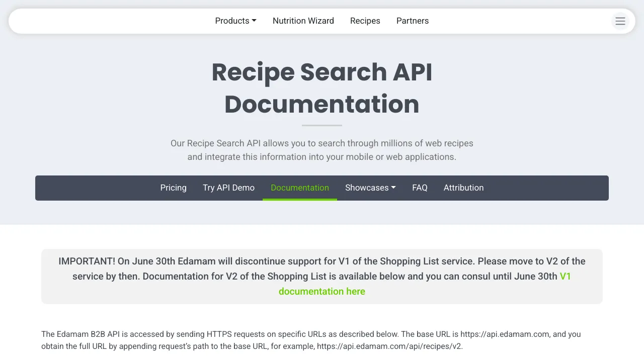Click the IMPORTANT June 30th notice text

(322, 276)
